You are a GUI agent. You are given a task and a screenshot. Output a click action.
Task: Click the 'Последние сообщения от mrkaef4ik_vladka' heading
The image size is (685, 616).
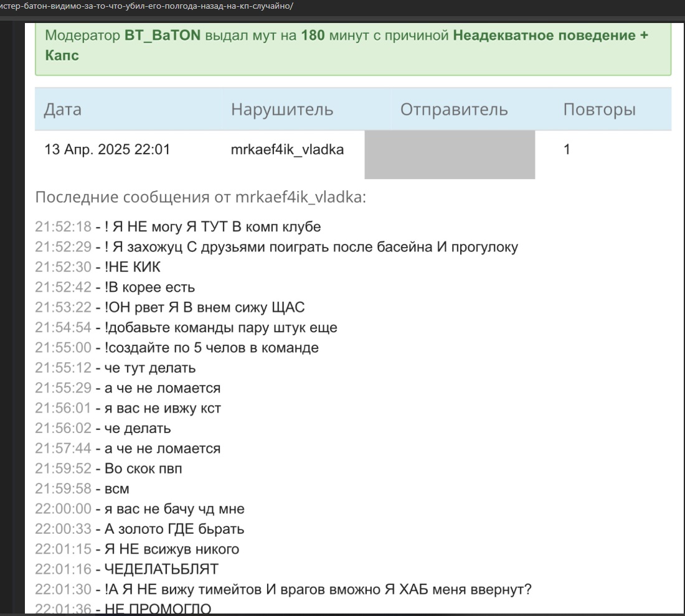[201, 197]
